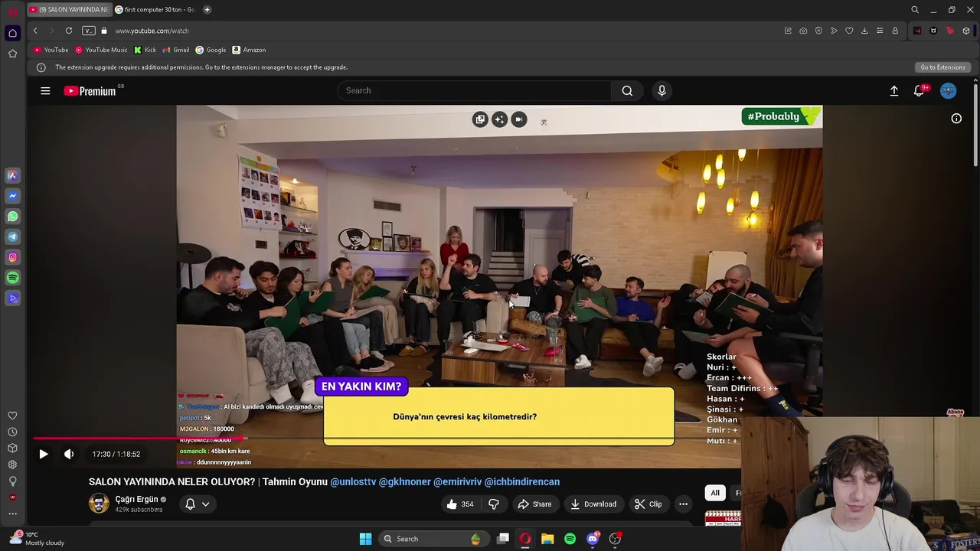Open Windows Start menu on taskbar
Screen dimensions: 980x551
point(365,539)
